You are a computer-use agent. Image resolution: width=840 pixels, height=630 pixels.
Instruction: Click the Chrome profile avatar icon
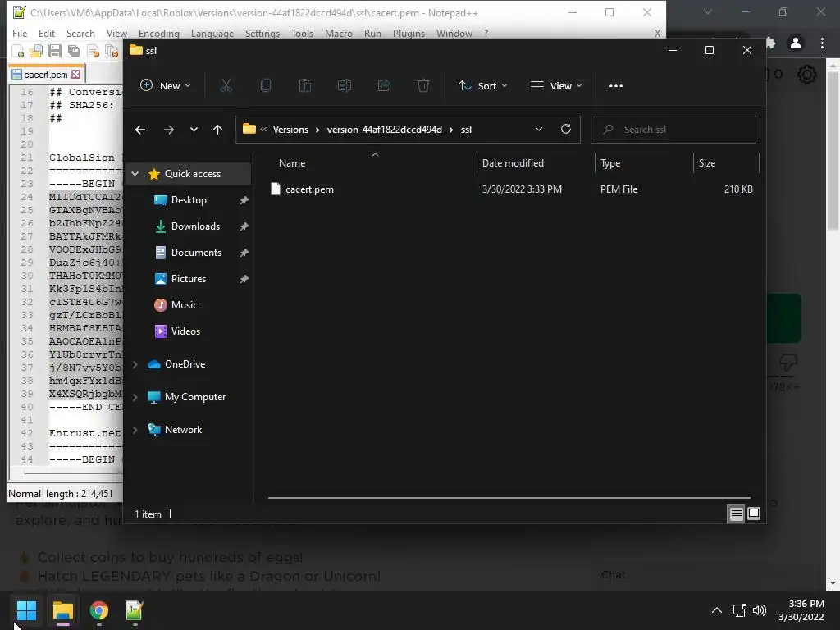[x=796, y=43]
